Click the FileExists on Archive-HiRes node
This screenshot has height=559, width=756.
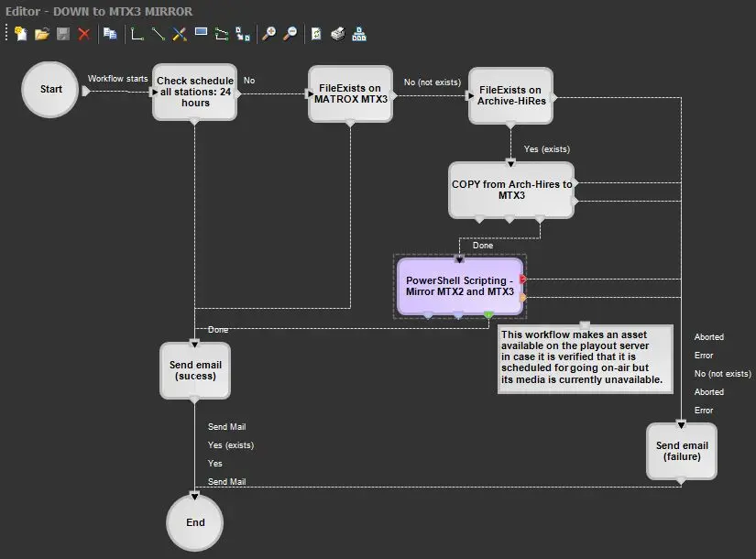510,95
